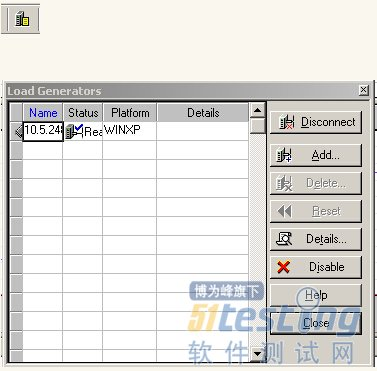The image size is (377, 371).
Task: Click Disable to disable the load generator
Action: click(x=316, y=267)
